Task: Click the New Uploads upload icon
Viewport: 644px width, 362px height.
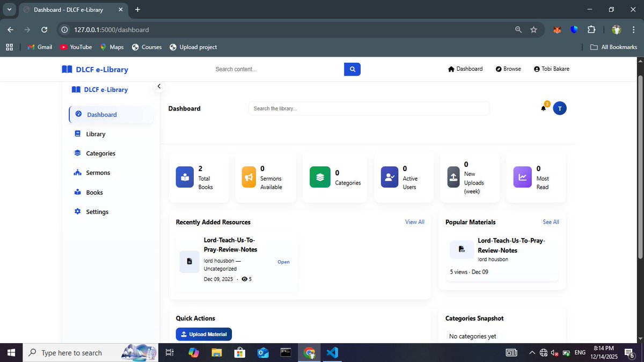Action: pos(453,177)
